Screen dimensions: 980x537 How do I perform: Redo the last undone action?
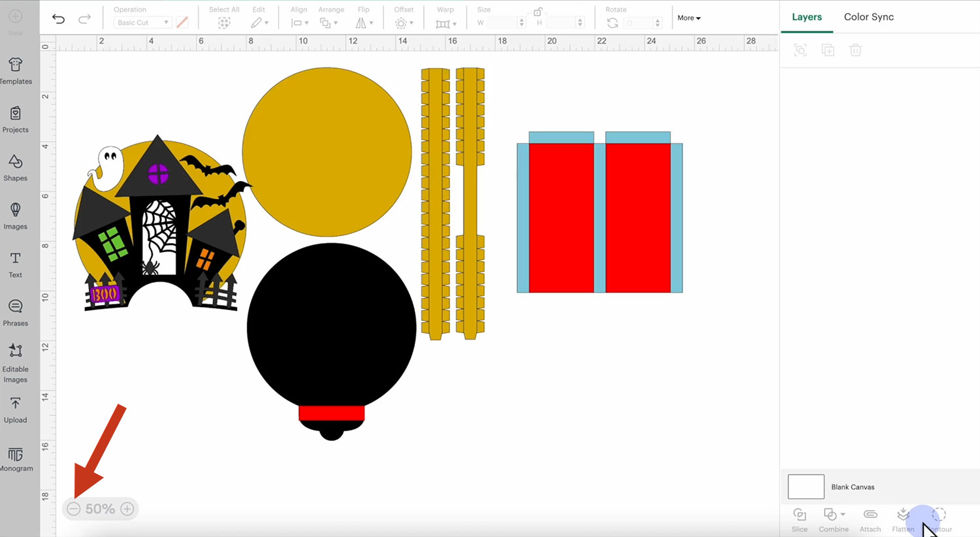pyautogui.click(x=84, y=19)
